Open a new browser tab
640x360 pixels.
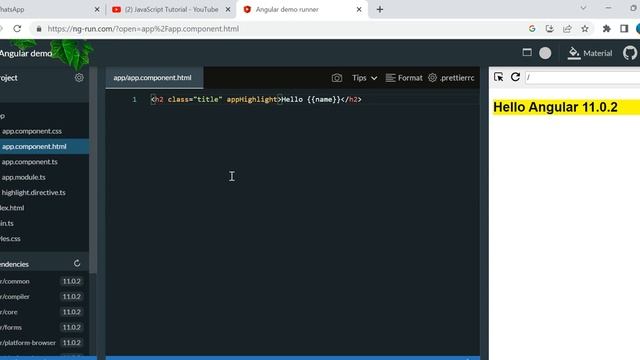point(380,9)
